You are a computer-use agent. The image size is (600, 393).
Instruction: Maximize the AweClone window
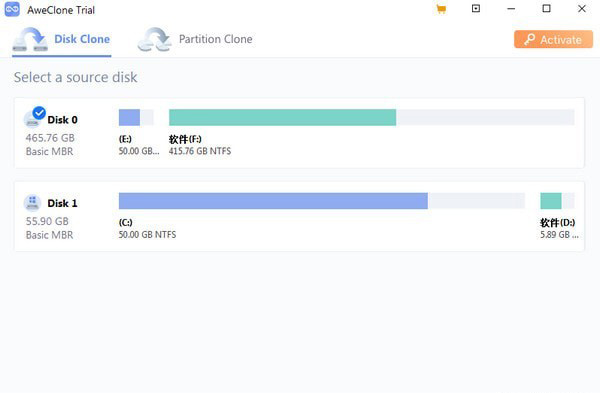tap(546, 8)
